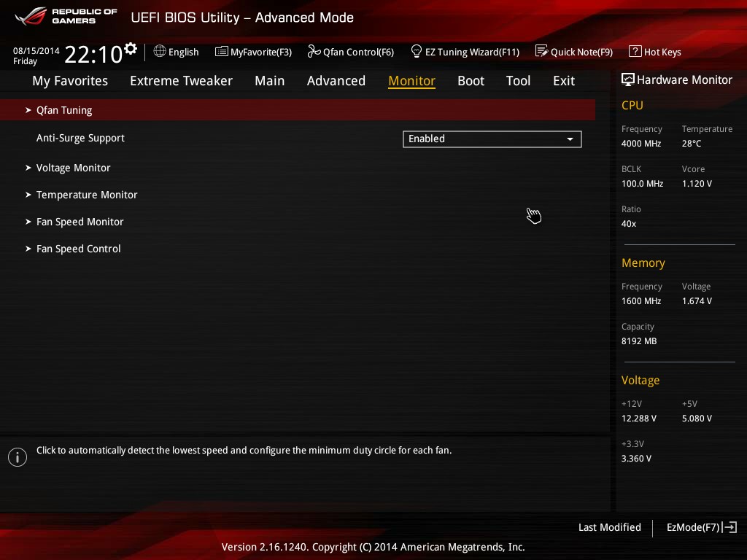Click the Anti-Surge Support label
Screen dimensions: 747x560
pyautogui.click(x=80, y=138)
